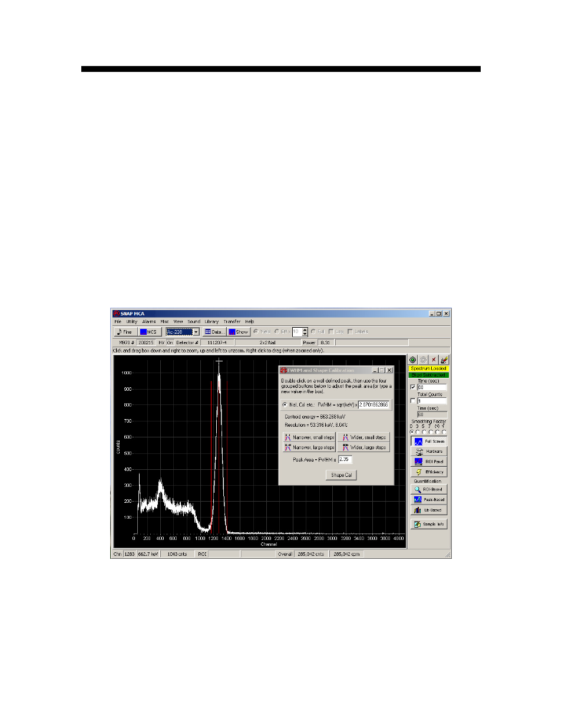This screenshot has height=728, width=562.
Task: Click the 285,042 cpm status entry
Action: click(347, 554)
